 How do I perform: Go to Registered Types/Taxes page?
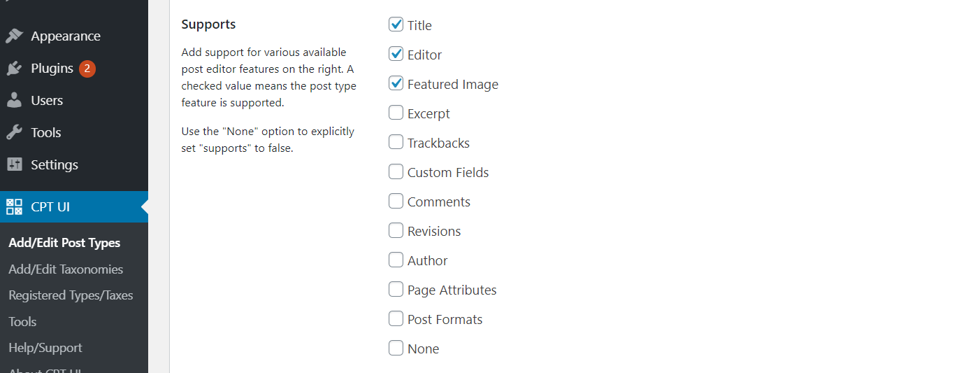click(71, 295)
